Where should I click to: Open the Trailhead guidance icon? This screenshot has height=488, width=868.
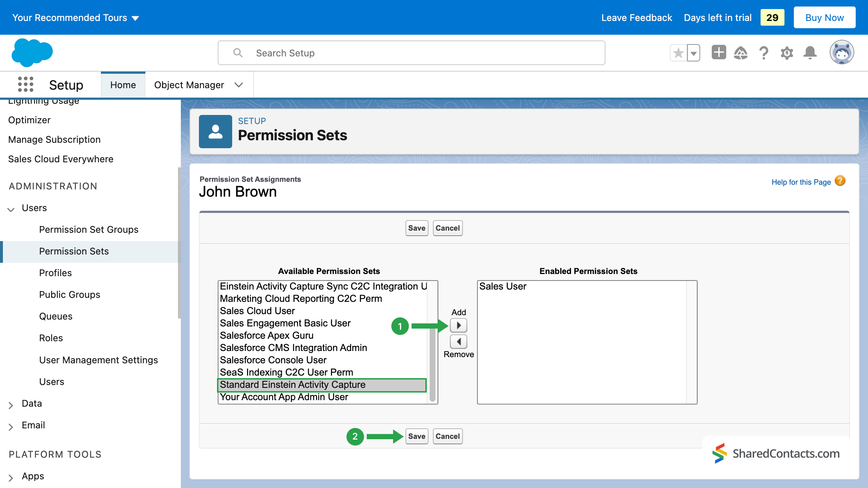741,53
